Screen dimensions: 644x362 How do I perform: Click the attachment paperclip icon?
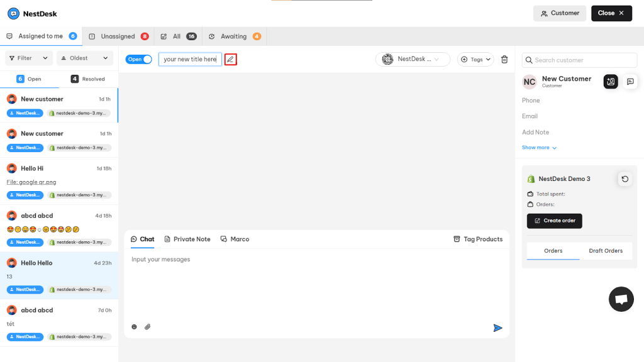(147, 327)
